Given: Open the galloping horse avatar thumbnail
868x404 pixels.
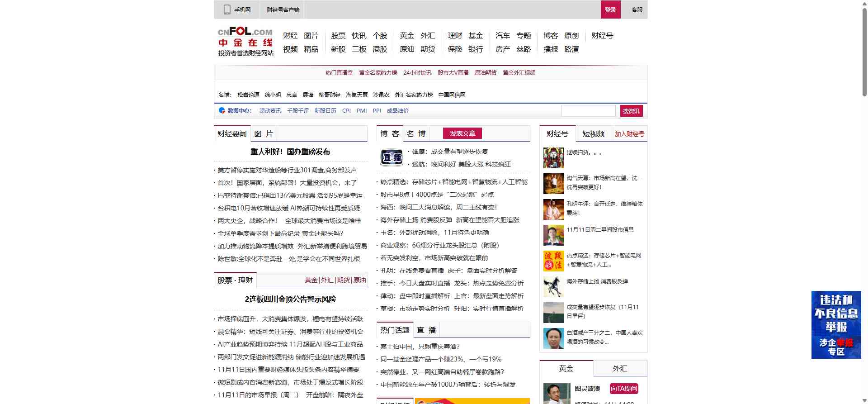Looking at the screenshot, I should [x=553, y=287].
